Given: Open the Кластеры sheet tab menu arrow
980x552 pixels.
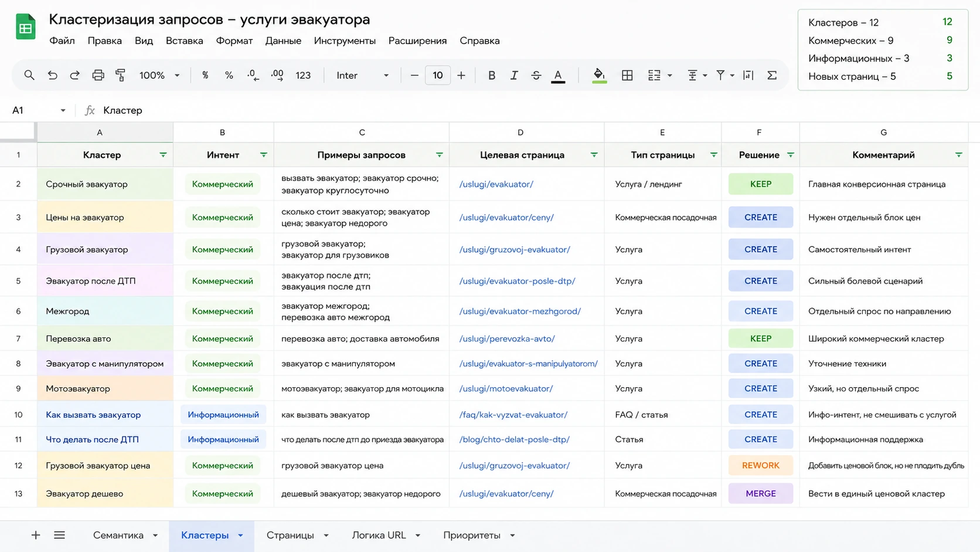Looking at the screenshot, I should coord(240,536).
